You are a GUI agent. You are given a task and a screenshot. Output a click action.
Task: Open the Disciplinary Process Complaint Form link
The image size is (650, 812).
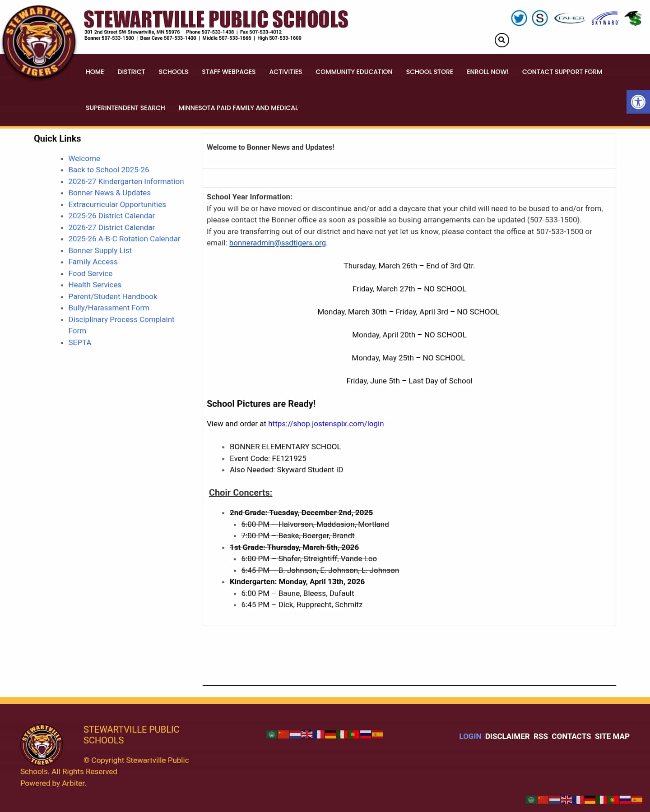[121, 325]
